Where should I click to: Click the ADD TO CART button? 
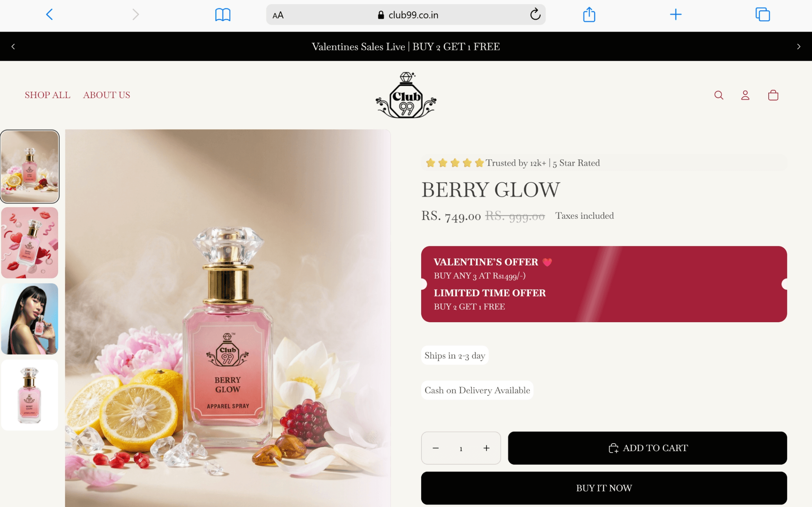pyautogui.click(x=647, y=448)
